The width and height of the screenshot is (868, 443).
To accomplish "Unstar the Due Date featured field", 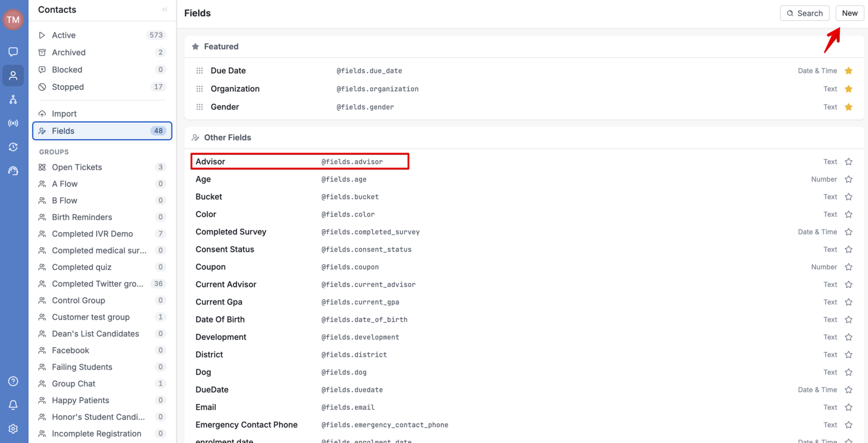I will tap(848, 71).
